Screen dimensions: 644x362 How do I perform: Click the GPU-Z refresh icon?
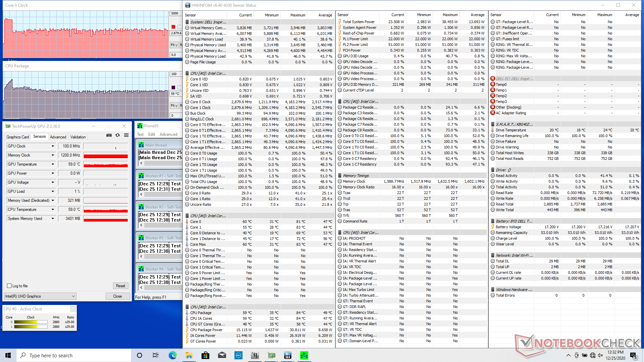pos(117,135)
